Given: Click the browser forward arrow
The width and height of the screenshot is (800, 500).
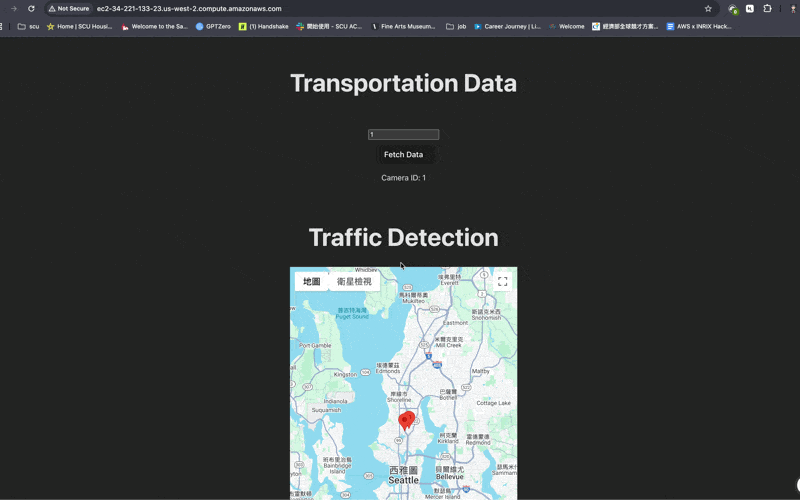Looking at the screenshot, I should pos(14,9).
